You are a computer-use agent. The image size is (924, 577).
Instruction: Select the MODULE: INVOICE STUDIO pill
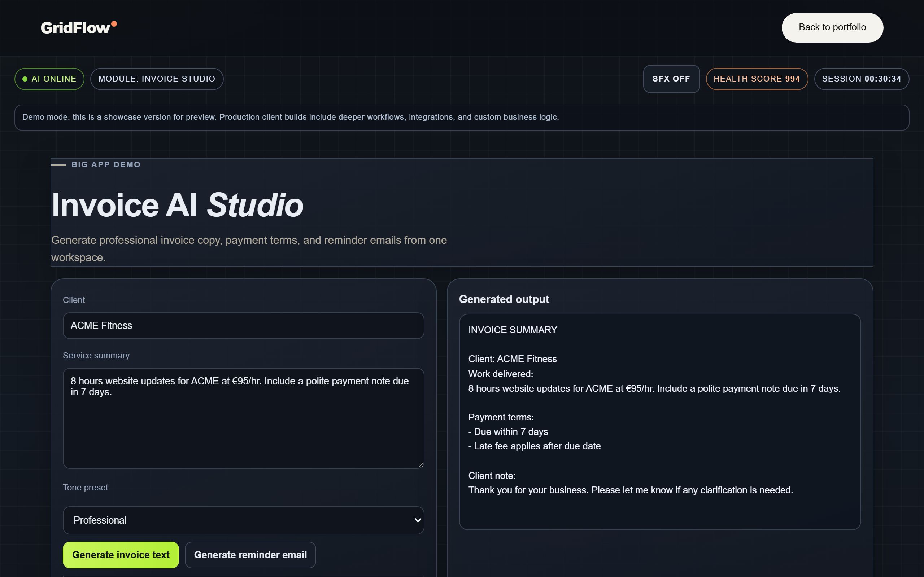[x=157, y=79]
